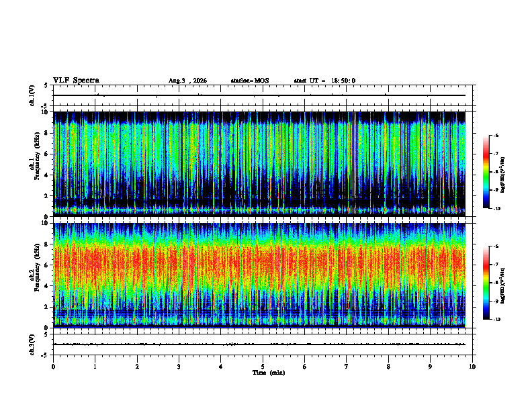Click the '-9' label on the ch.1 color bar
The image size is (532, 411).
[x=496, y=190]
